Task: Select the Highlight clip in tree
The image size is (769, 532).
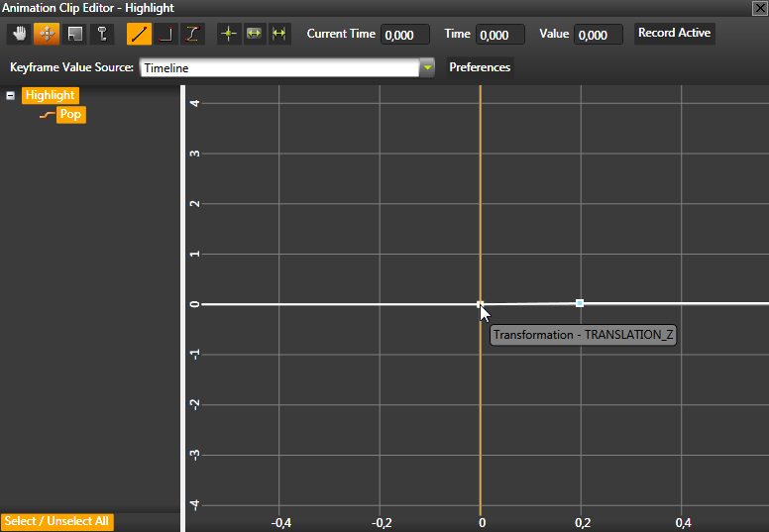Action: pyautogui.click(x=51, y=96)
